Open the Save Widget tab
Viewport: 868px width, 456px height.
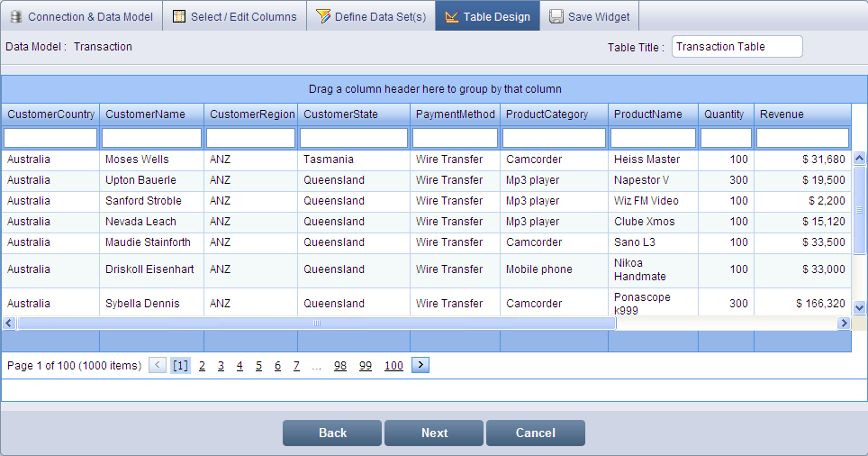point(590,16)
